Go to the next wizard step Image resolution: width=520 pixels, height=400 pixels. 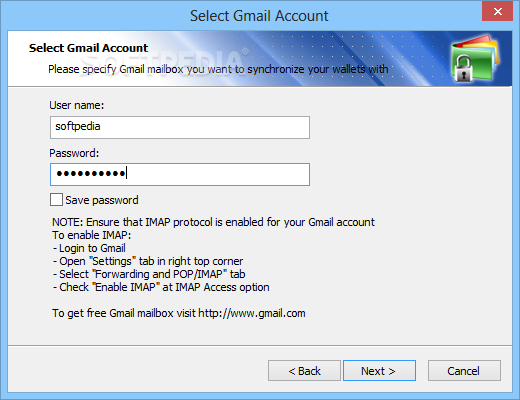click(x=379, y=370)
